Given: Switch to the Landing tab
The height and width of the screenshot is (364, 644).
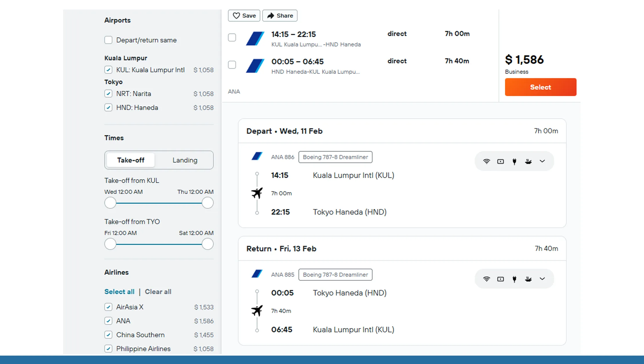Looking at the screenshot, I should pyautogui.click(x=185, y=160).
